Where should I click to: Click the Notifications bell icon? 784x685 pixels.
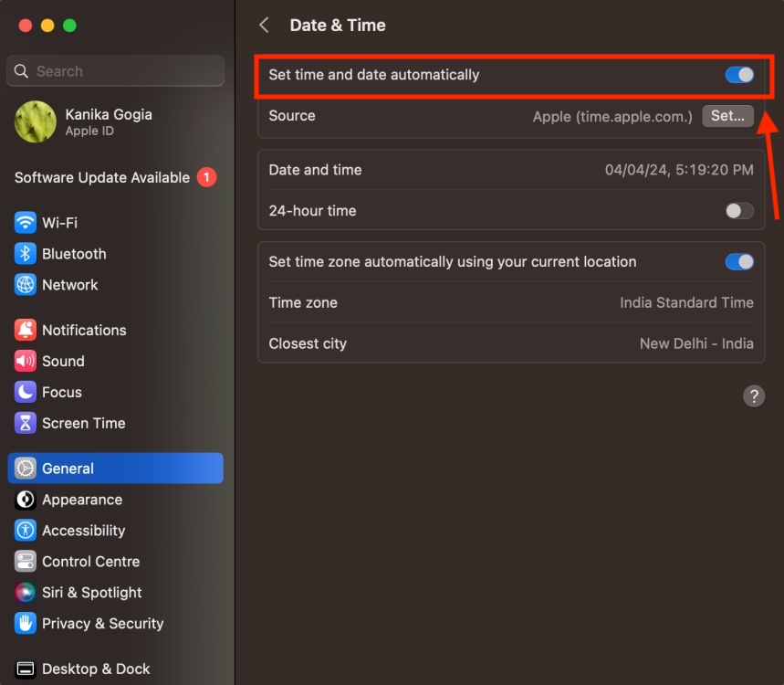coord(26,330)
